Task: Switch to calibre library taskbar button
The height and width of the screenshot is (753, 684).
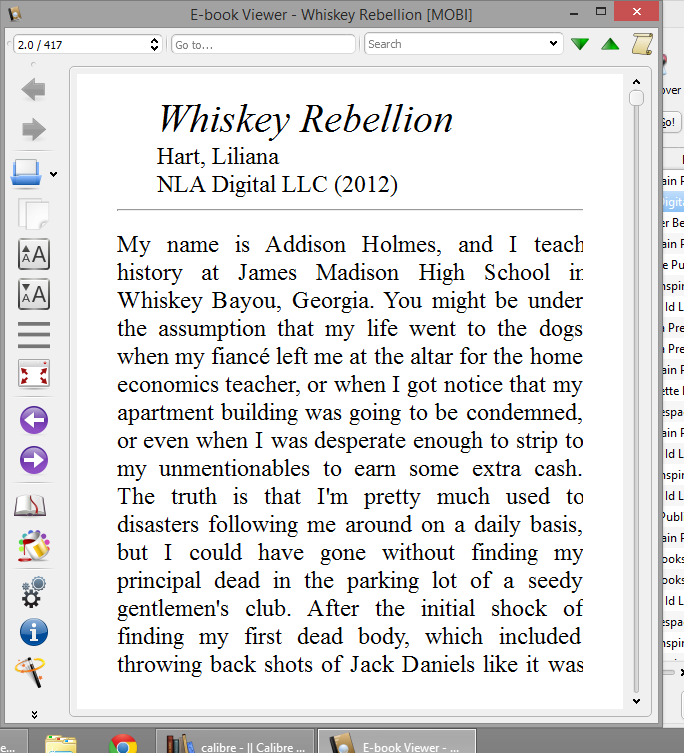Action: [x=235, y=741]
